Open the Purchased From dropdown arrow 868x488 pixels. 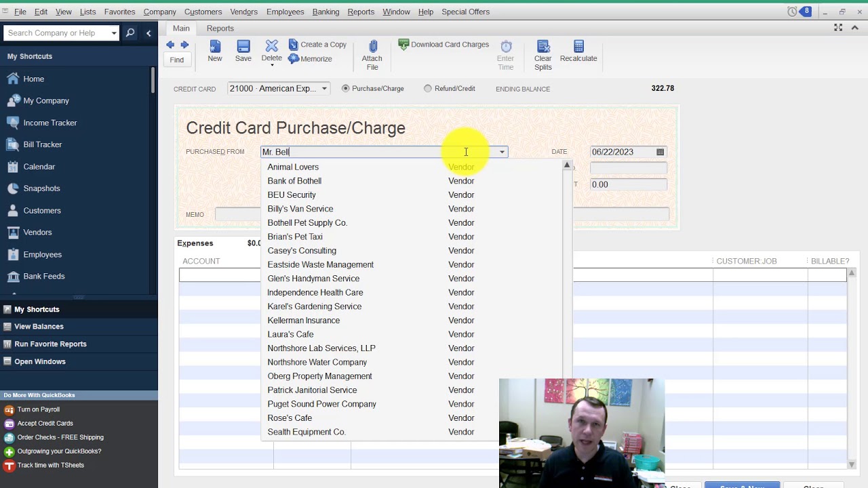pyautogui.click(x=502, y=152)
